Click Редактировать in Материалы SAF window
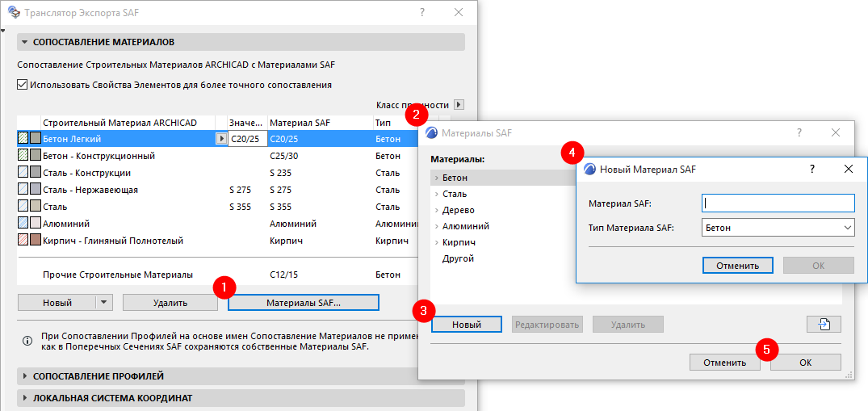 coord(547,324)
